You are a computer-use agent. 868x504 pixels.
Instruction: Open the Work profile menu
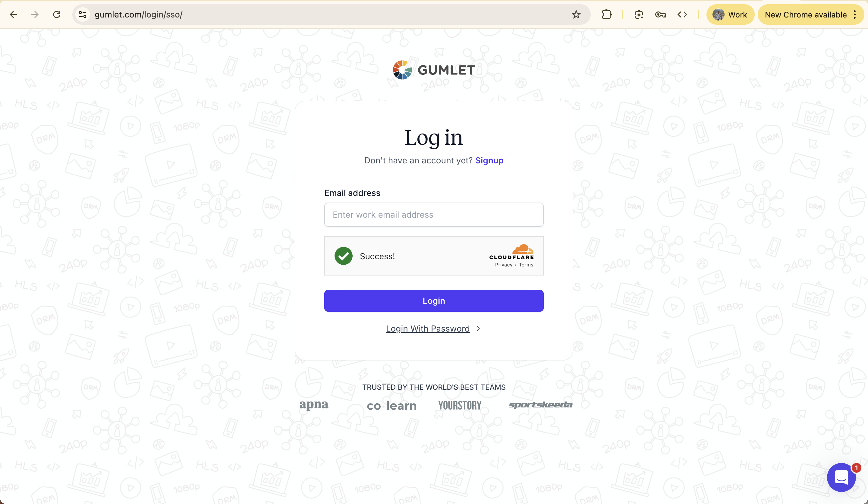pyautogui.click(x=730, y=14)
